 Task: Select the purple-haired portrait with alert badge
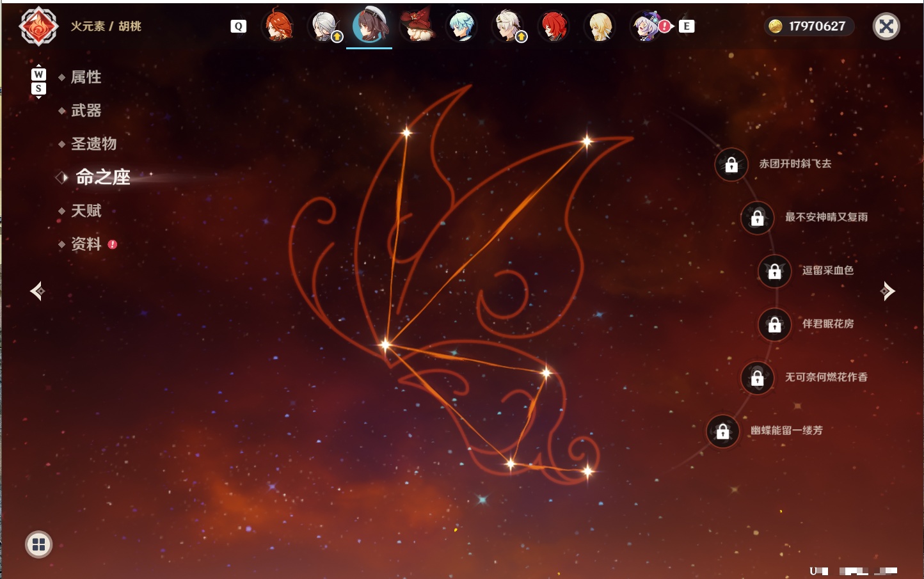(648, 26)
